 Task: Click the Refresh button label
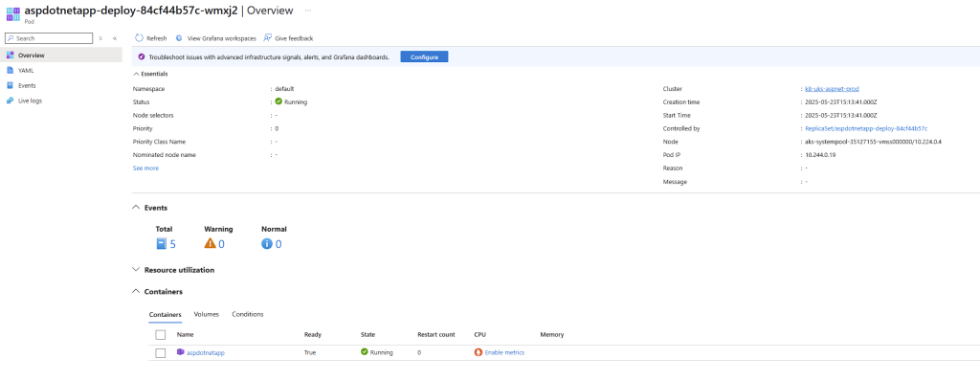pyautogui.click(x=157, y=38)
